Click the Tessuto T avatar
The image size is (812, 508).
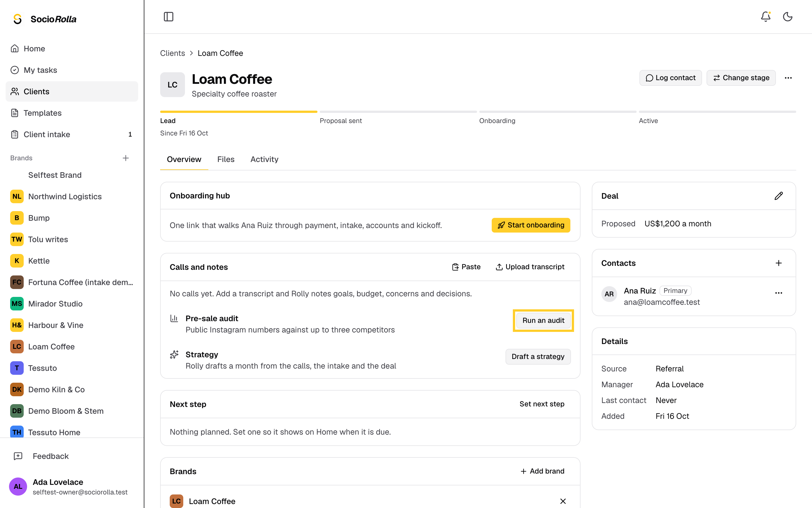(17, 368)
